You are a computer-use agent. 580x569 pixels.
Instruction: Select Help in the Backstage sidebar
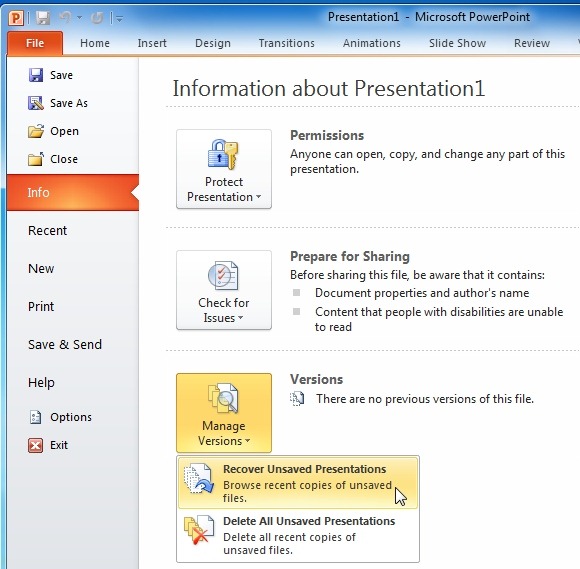[x=41, y=383]
